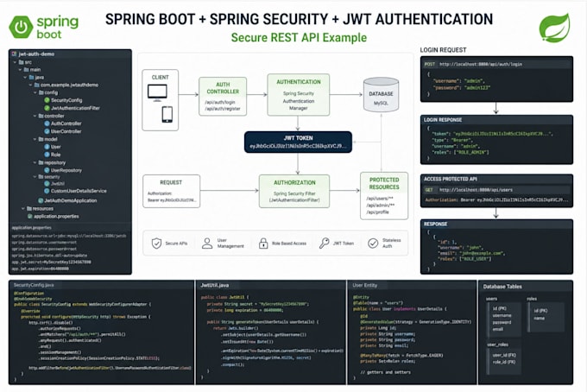Click the JWT Token key icon
The image size is (587, 392).
325,243
